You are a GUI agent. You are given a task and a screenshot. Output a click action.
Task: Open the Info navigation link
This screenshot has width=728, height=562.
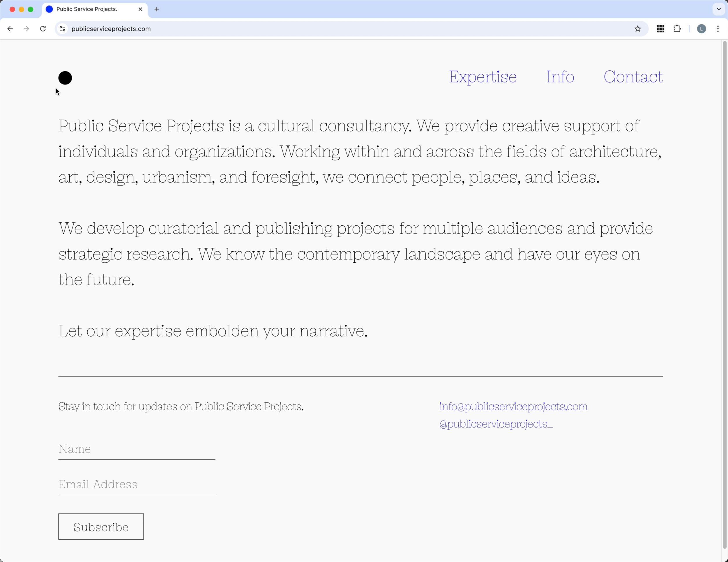point(560,77)
